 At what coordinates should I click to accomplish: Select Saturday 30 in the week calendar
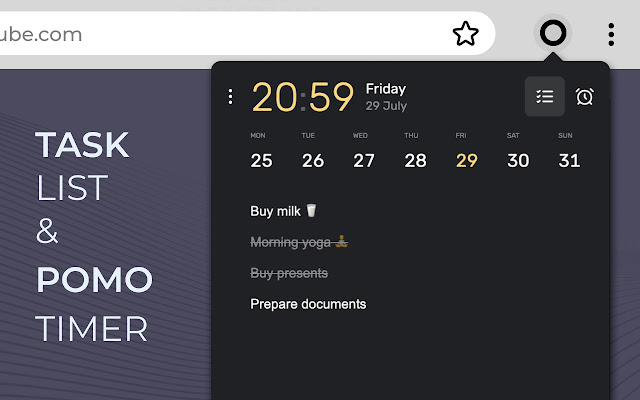pos(518,152)
